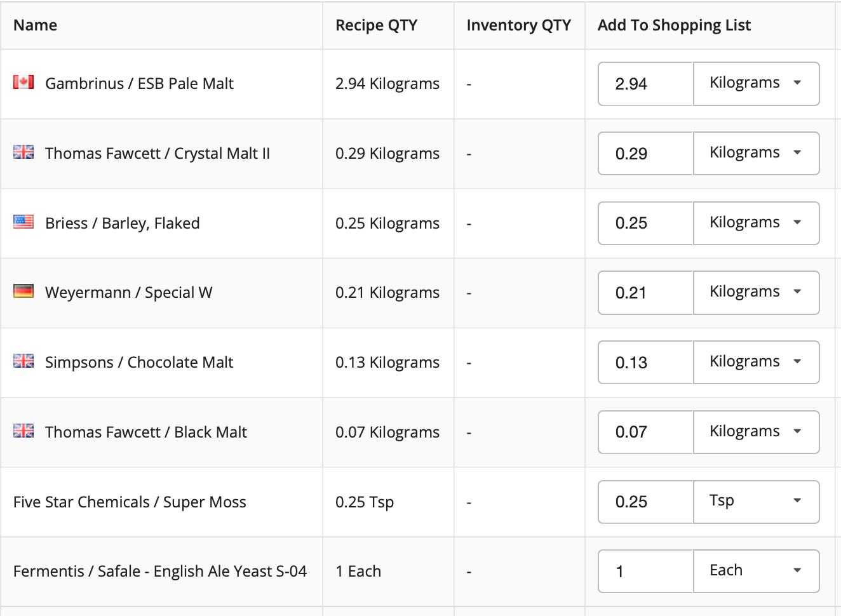This screenshot has height=616, width=841.
Task: Click the 0.25 quantity field for Barley, Flaked
Action: (x=645, y=223)
